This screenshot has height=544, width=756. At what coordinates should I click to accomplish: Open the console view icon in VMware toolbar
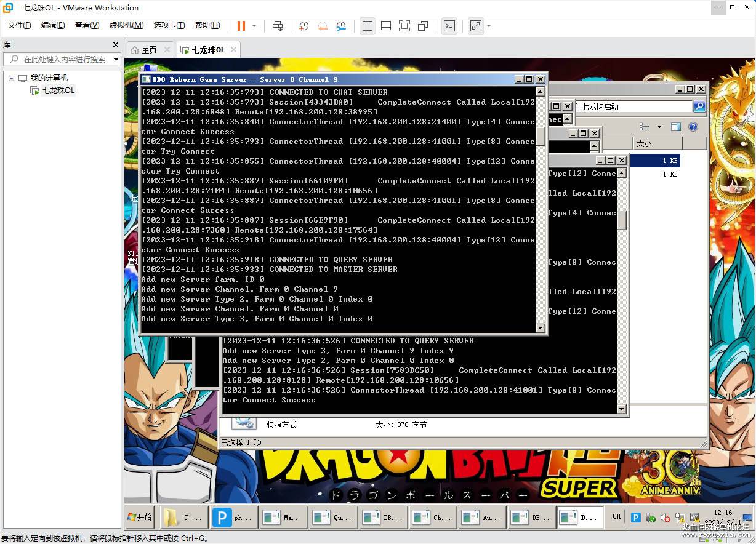coord(450,26)
